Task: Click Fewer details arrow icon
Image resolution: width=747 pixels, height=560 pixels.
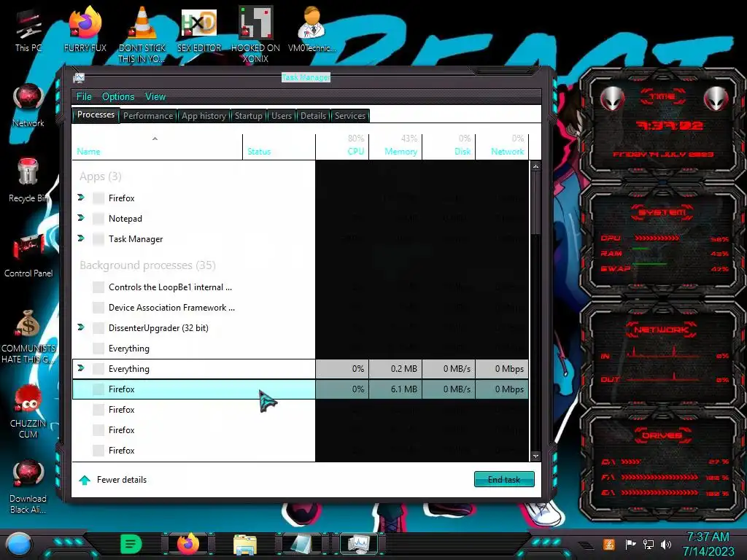Action: 85,480
